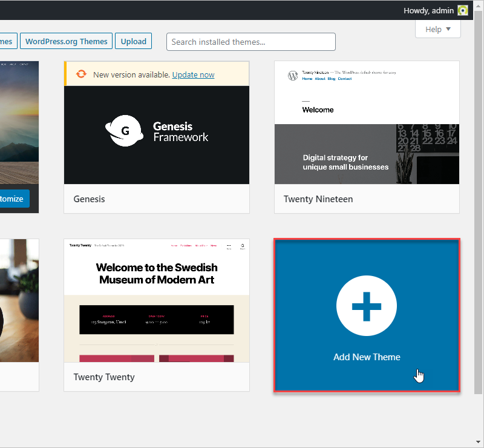Click the vertical scrollbar thumb
The width and height of the screenshot is (484, 448).
tap(478, 202)
